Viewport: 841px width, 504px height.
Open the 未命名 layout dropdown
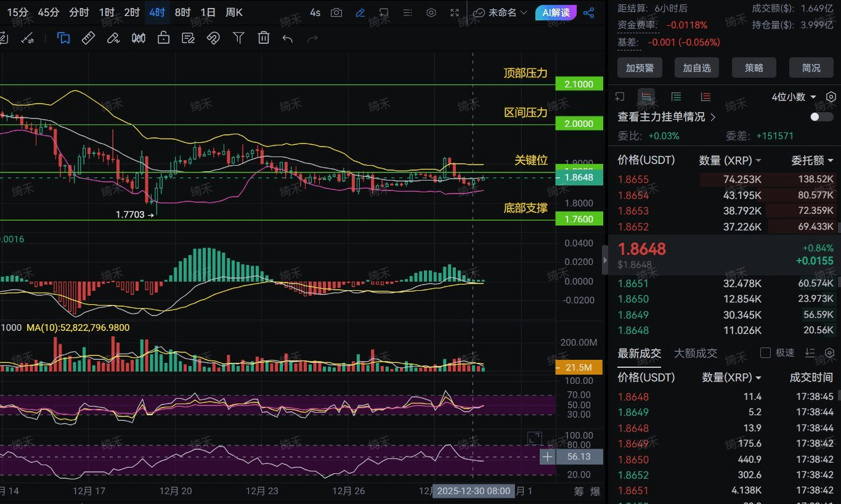pos(501,12)
